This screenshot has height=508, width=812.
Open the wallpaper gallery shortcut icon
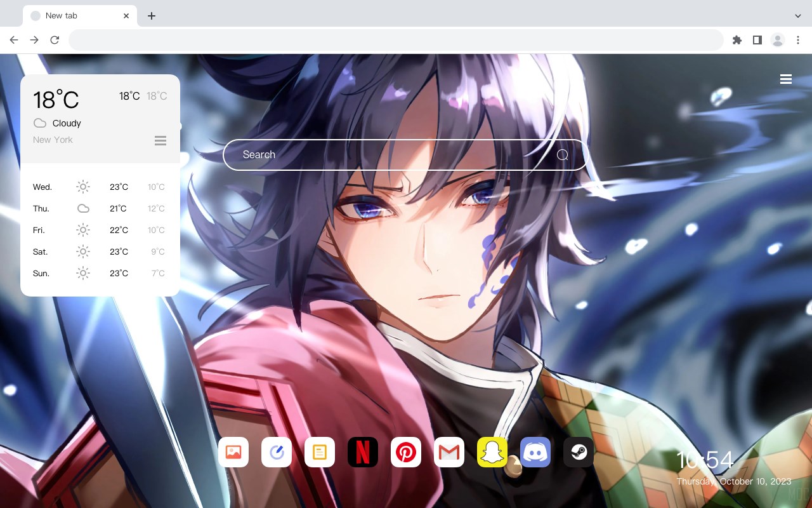point(233,452)
